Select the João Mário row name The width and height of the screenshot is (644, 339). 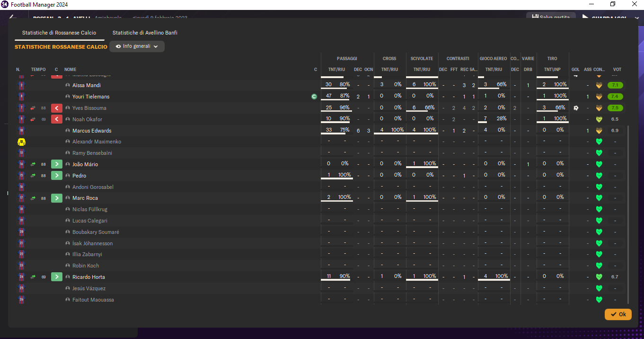(85, 164)
